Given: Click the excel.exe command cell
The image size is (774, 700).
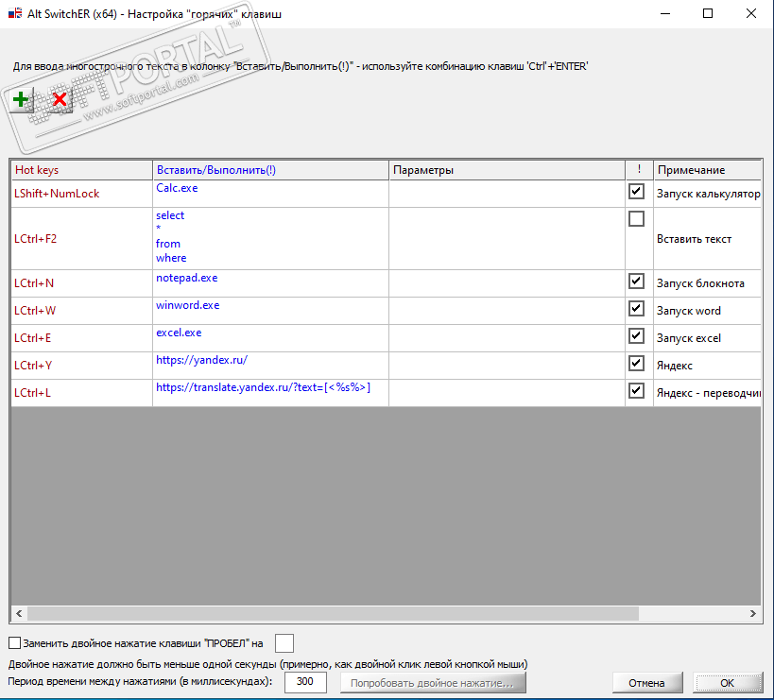Looking at the screenshot, I should (x=270, y=338).
